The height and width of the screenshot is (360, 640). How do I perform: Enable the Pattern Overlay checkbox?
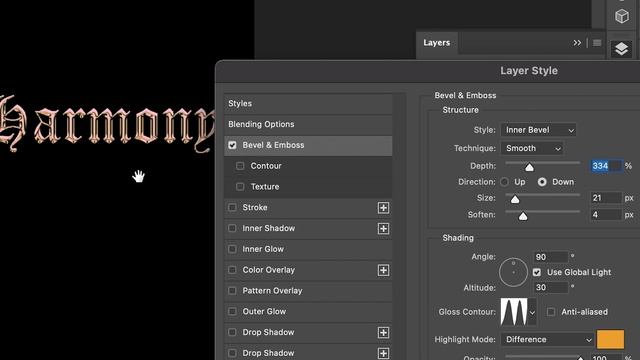(232, 291)
